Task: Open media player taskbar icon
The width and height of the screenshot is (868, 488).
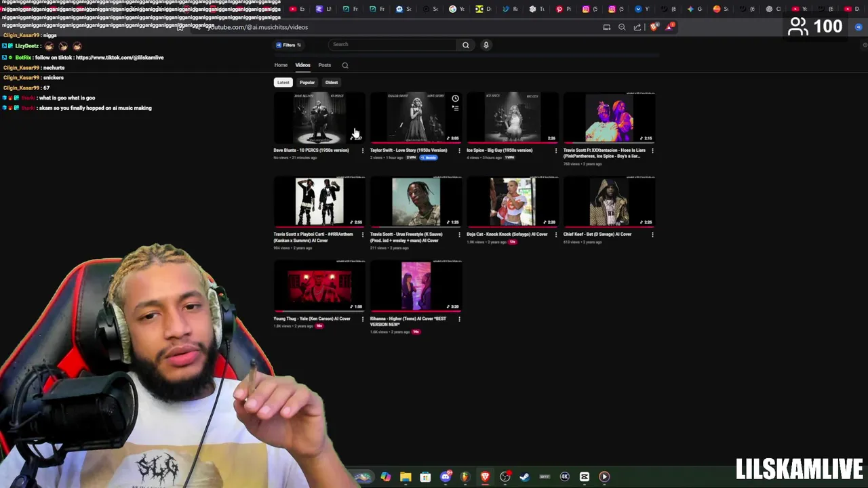Action: point(604,477)
